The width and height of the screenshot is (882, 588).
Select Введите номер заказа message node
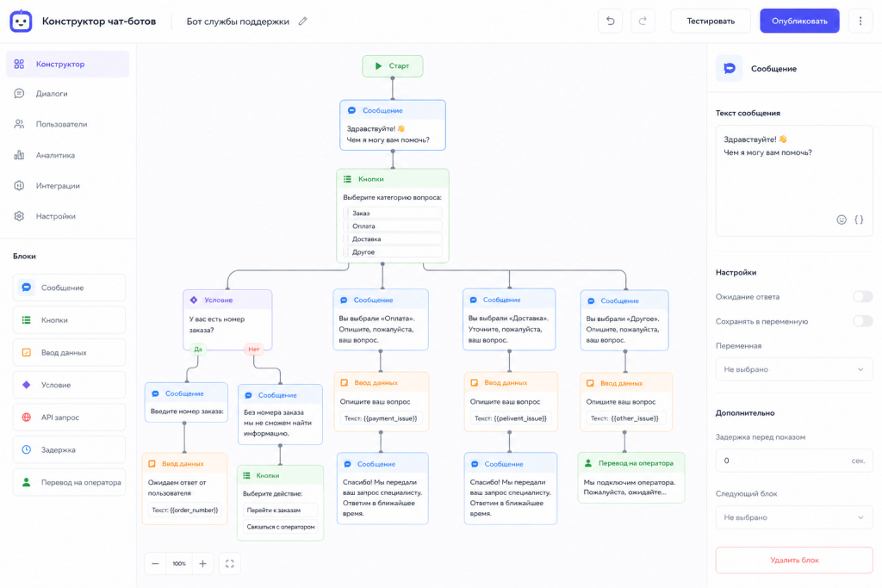[x=186, y=403]
